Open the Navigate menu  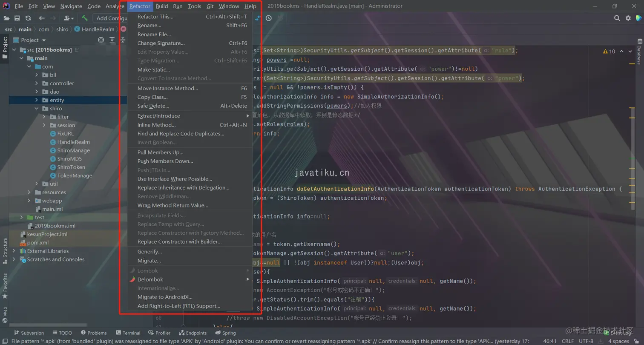[x=71, y=6]
